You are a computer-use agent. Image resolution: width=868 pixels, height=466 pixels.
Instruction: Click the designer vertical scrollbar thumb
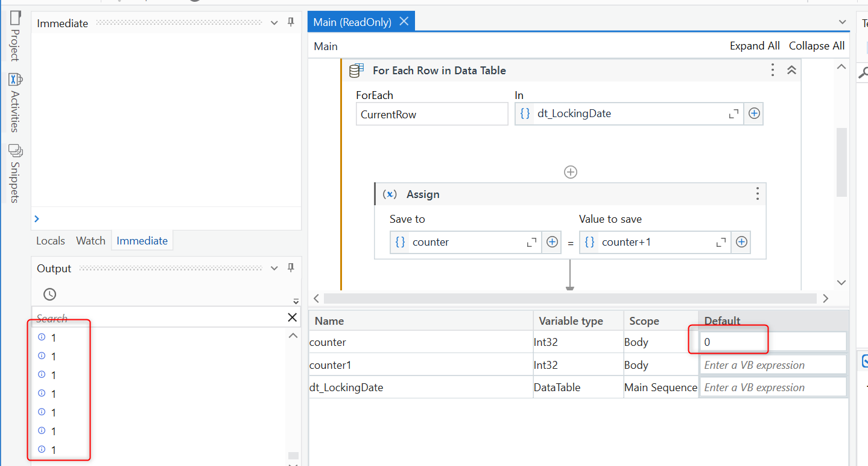point(841,162)
